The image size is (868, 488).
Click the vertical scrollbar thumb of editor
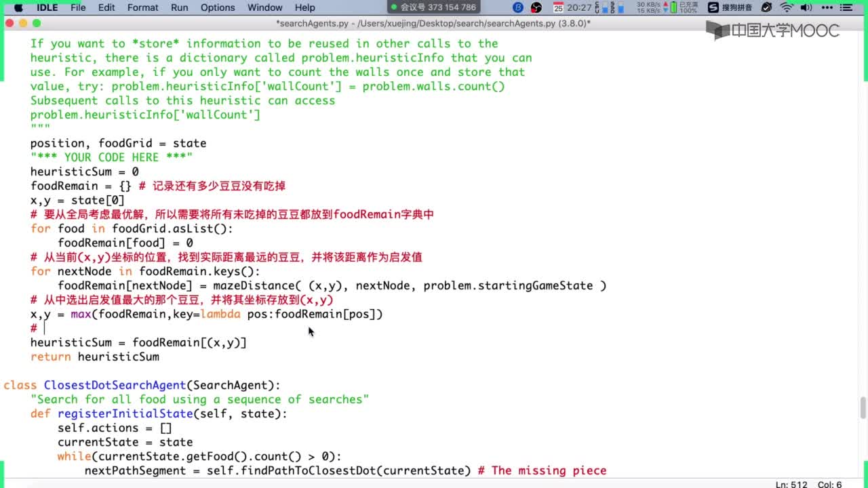point(863,408)
